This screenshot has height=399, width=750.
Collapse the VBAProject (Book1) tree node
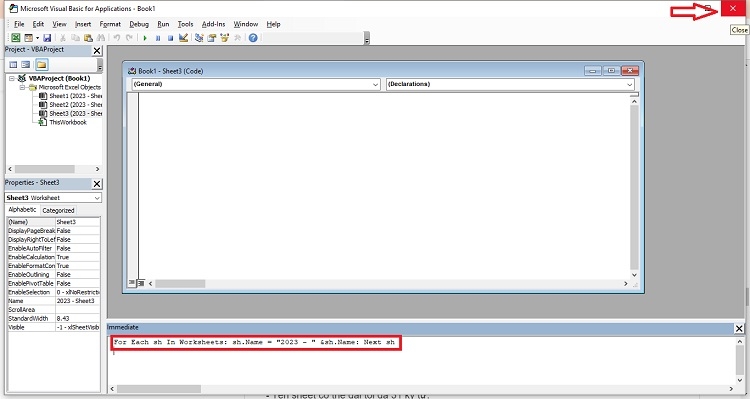[12, 78]
